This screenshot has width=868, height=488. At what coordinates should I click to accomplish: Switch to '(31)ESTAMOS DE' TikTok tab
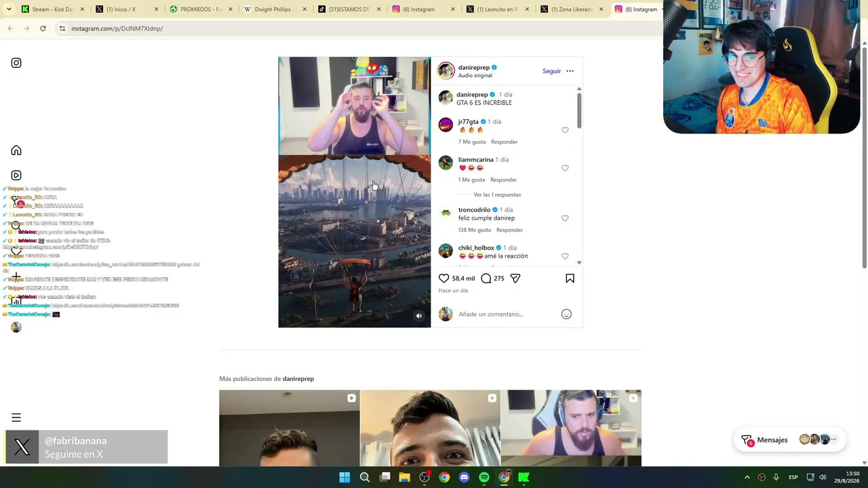point(349,9)
